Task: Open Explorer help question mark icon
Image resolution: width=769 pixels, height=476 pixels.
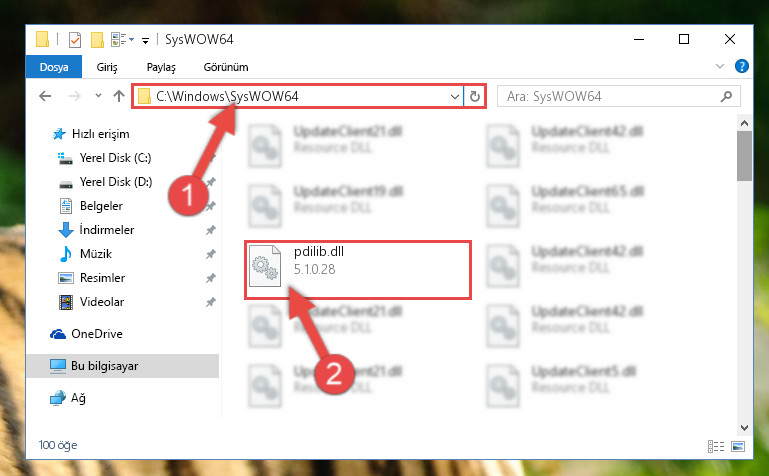Action: pyautogui.click(x=742, y=66)
